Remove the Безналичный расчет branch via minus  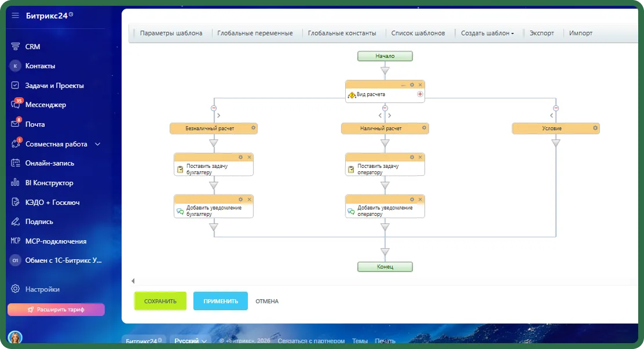click(x=214, y=108)
